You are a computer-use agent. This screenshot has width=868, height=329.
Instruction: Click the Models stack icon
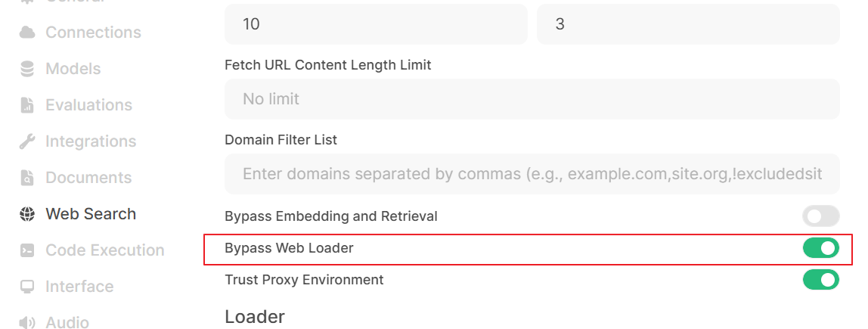[x=27, y=69]
